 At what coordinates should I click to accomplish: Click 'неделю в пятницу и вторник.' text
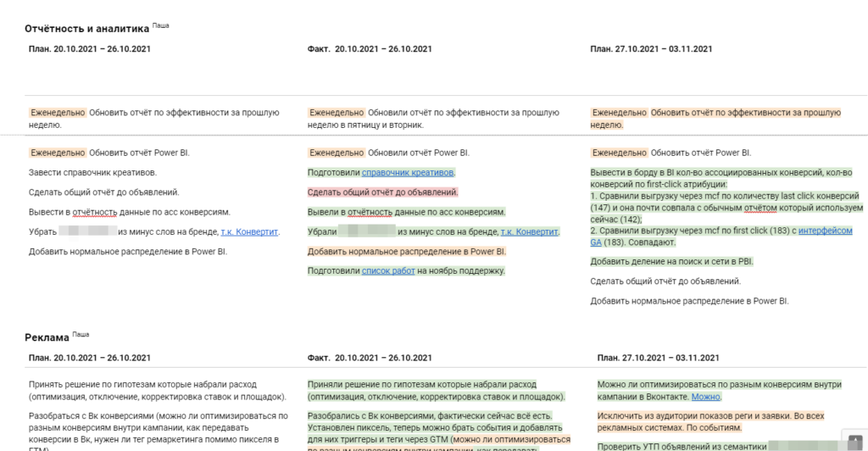[365, 125]
